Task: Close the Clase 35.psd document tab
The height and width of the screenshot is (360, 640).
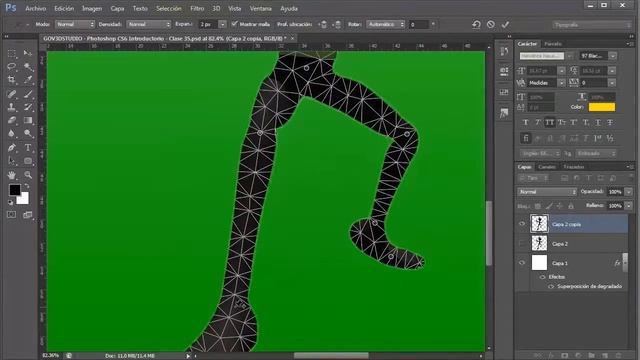Action: click(x=292, y=38)
